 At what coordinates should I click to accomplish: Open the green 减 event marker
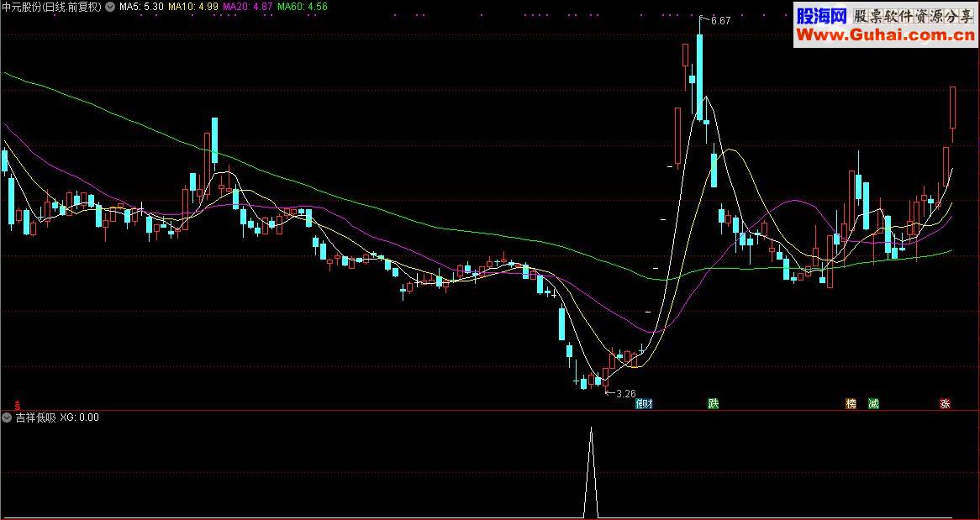click(874, 404)
